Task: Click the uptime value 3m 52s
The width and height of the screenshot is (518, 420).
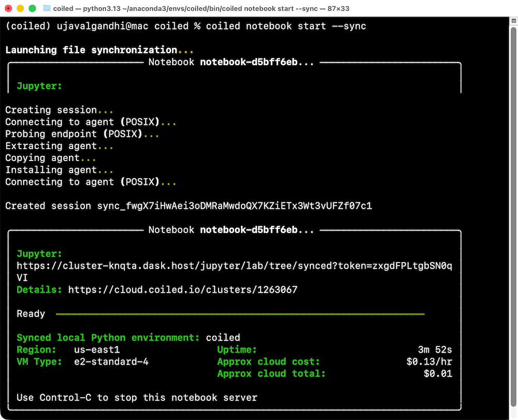Action: click(x=435, y=350)
